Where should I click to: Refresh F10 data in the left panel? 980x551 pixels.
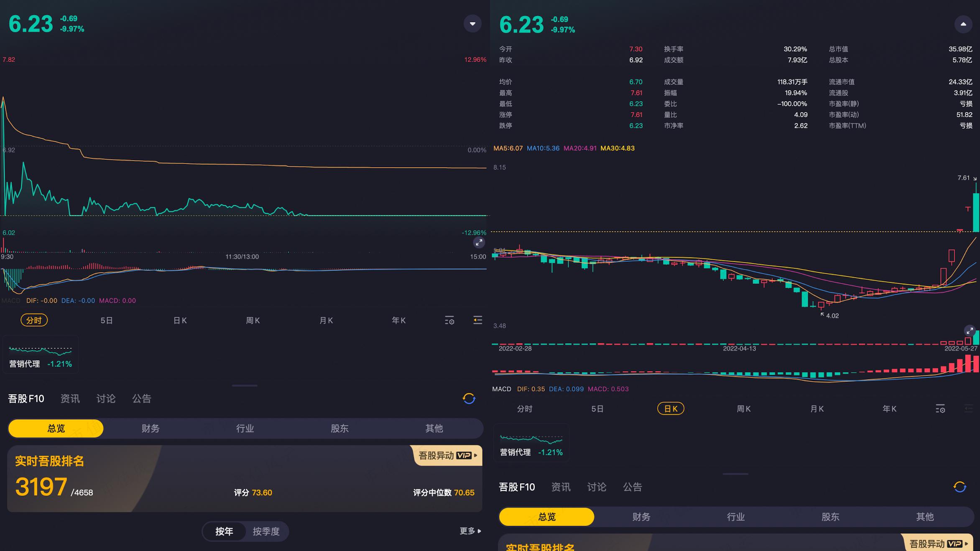469,398
